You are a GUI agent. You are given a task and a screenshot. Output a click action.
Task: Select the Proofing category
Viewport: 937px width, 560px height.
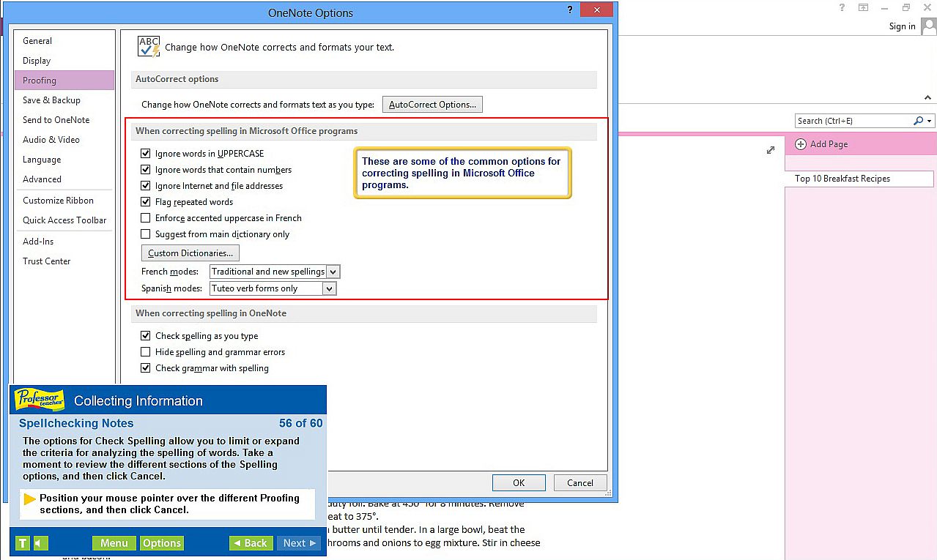click(64, 81)
